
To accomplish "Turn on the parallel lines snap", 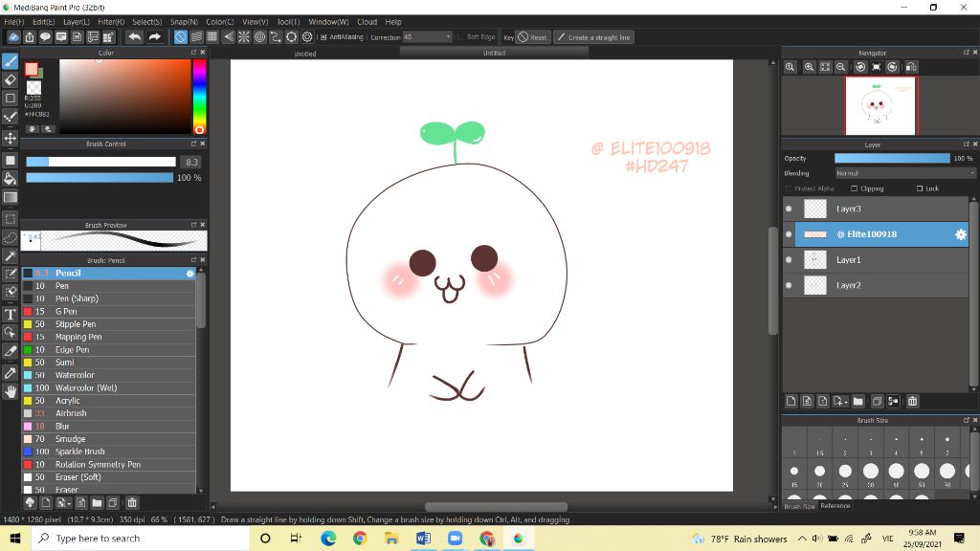I will [x=196, y=37].
